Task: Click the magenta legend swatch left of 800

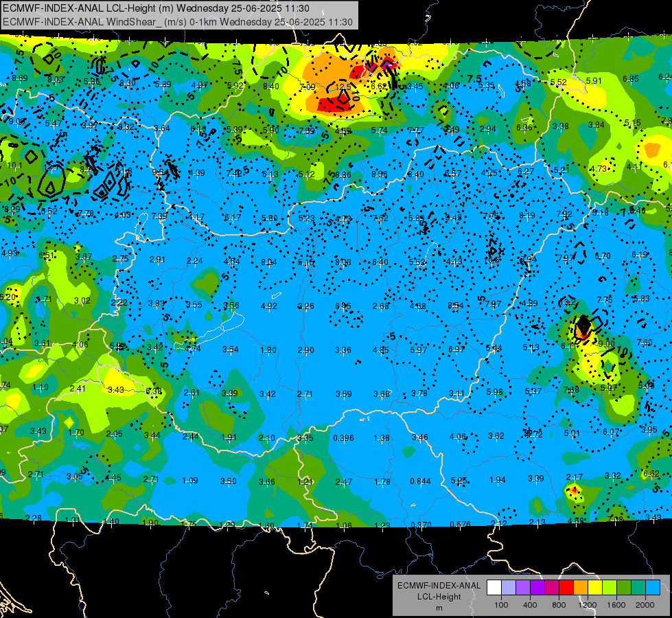Action: pyautogui.click(x=552, y=588)
